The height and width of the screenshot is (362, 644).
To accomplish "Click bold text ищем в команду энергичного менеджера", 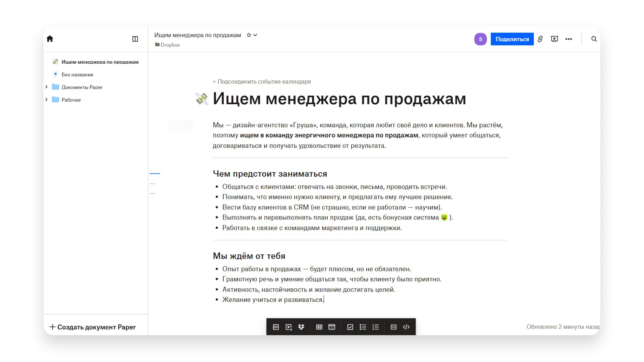I will pos(329,135).
